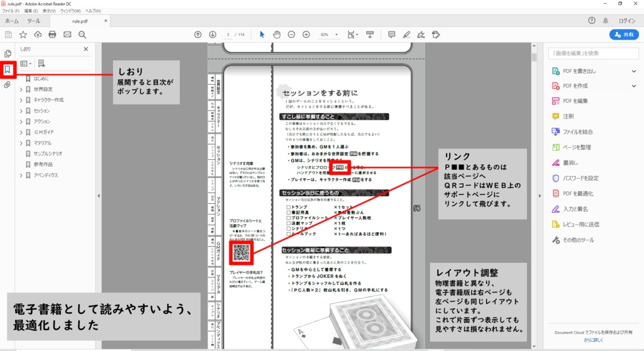This screenshot has height=351, width=644.
Task: Switch to the ツール tab
Action: click(x=34, y=21)
